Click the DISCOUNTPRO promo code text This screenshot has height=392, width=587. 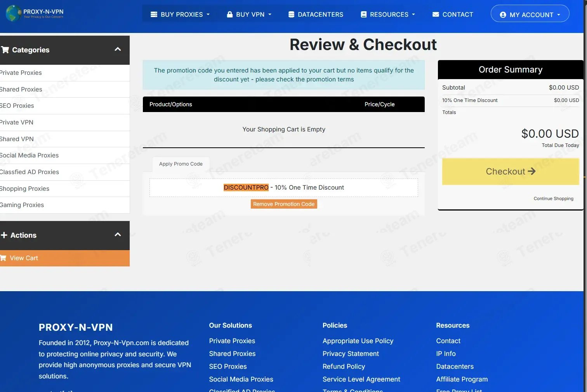pos(246,188)
